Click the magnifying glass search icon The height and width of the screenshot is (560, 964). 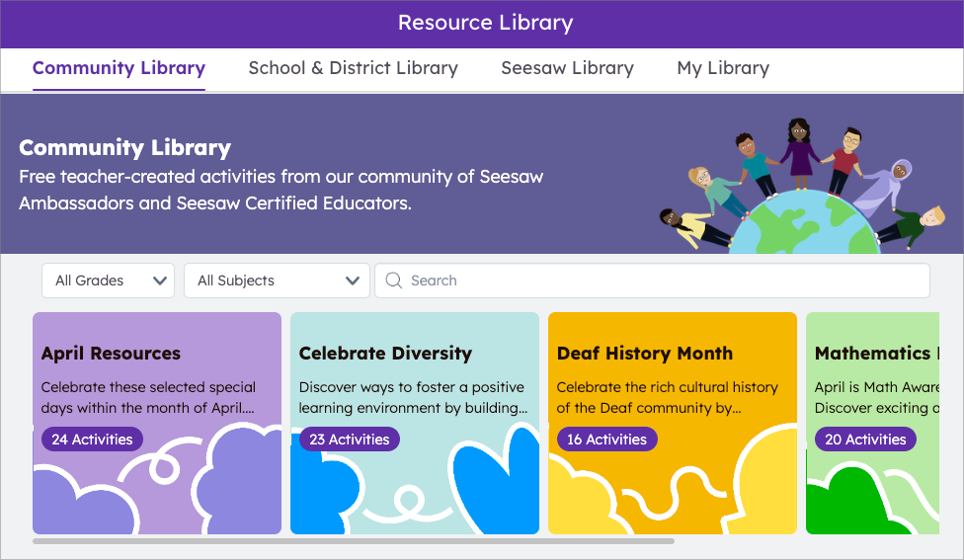(x=393, y=280)
